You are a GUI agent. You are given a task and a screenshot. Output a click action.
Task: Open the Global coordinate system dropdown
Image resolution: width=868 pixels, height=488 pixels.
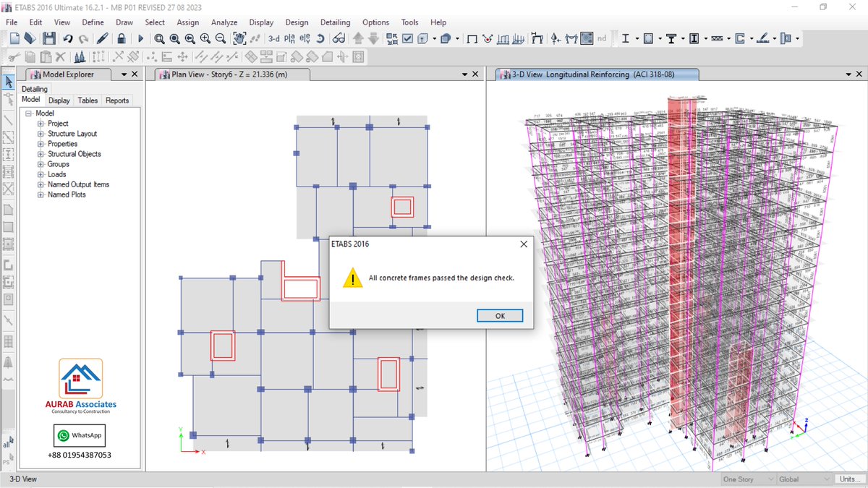click(x=804, y=479)
